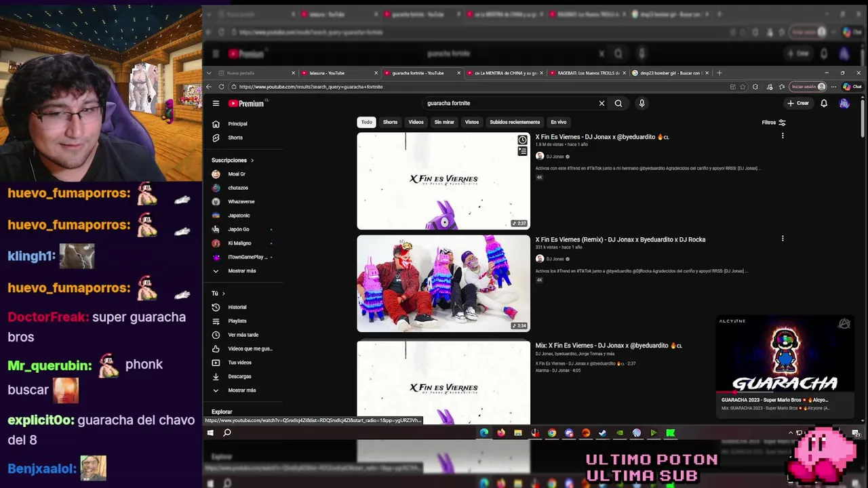Open Ver más tarde in the sidebar

[x=243, y=335]
